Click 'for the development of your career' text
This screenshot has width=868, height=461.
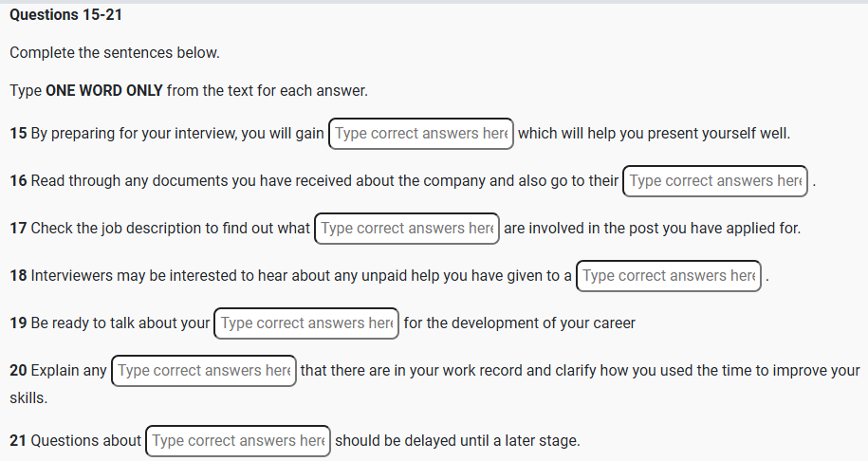pos(519,323)
